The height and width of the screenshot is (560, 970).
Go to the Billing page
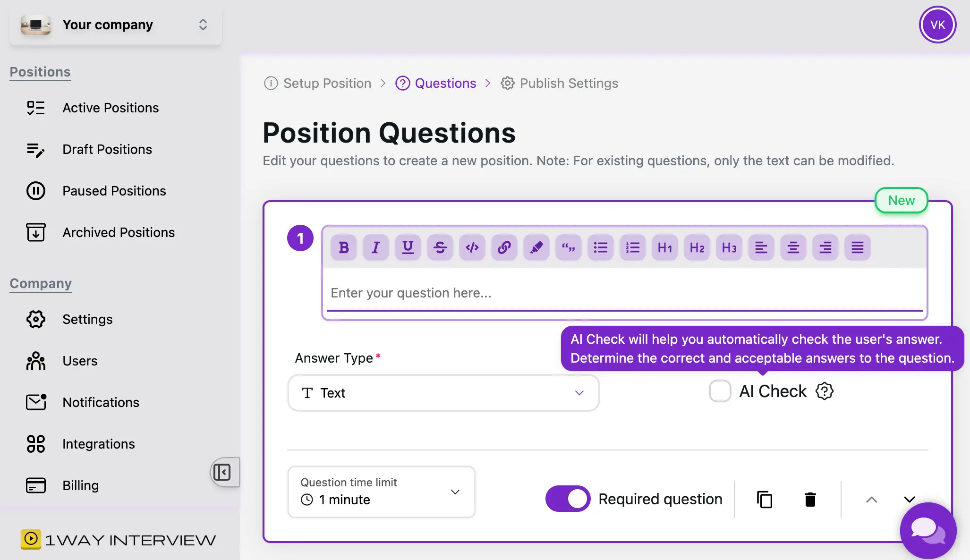pyautogui.click(x=80, y=485)
